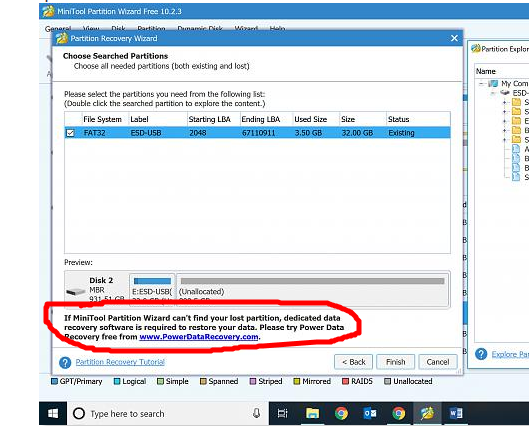529x426 pixels.
Task: Switch to MiniTool Partition Wizard taskbar icon
Action: click(x=427, y=414)
